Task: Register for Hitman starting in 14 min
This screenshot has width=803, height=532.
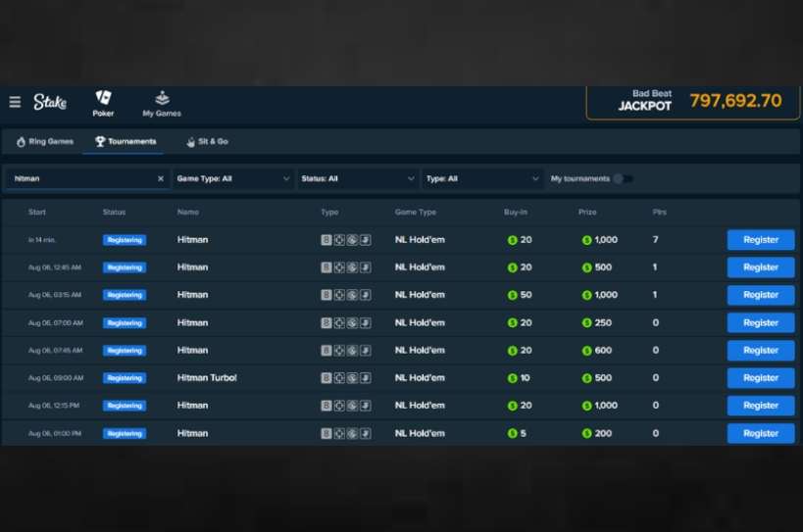Action: (761, 240)
